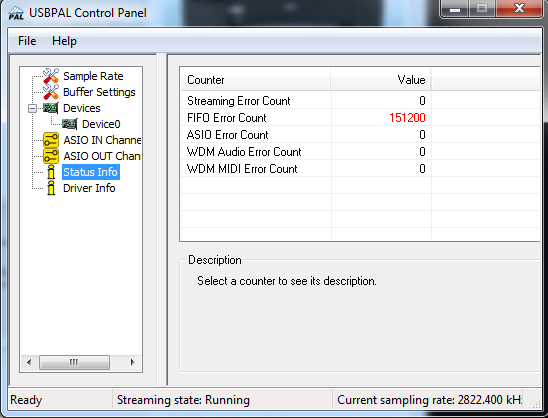
Task: Click the description text about selecting a counter
Action: 287,281
